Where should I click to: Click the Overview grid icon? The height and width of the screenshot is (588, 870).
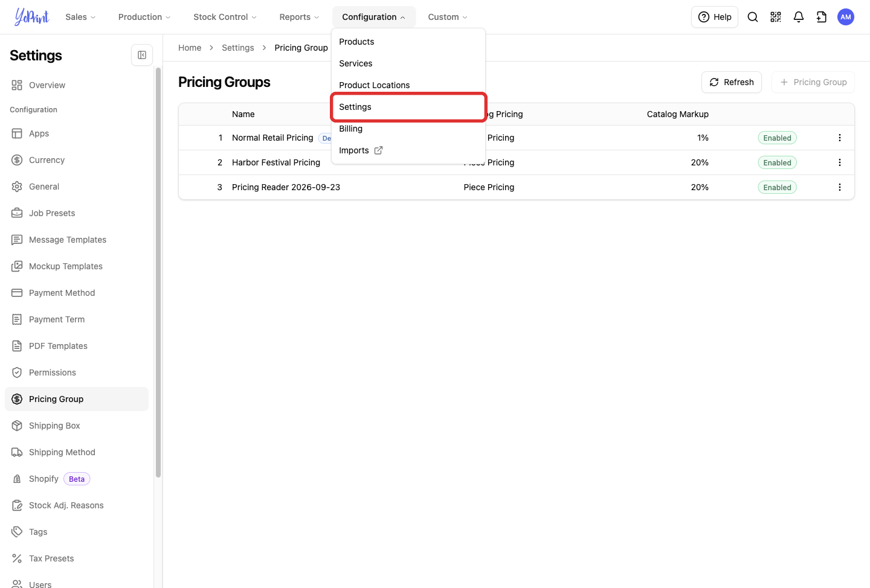[17, 85]
